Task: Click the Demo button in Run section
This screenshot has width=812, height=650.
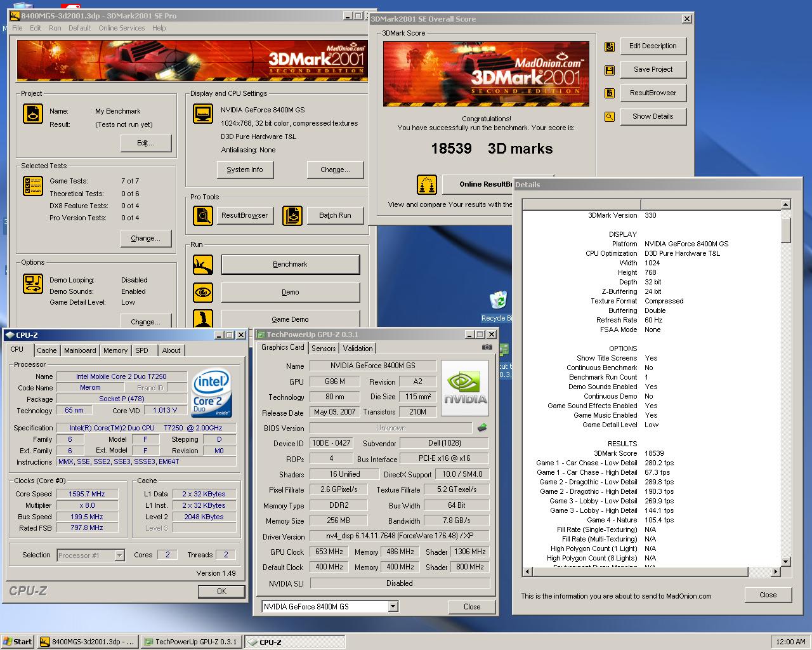Action: [x=291, y=293]
